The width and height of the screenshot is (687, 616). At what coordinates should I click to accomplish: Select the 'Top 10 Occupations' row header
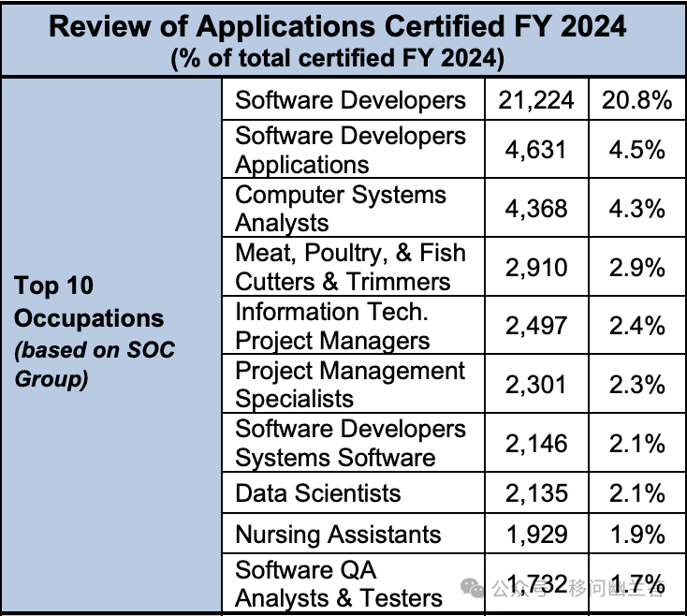tap(89, 301)
